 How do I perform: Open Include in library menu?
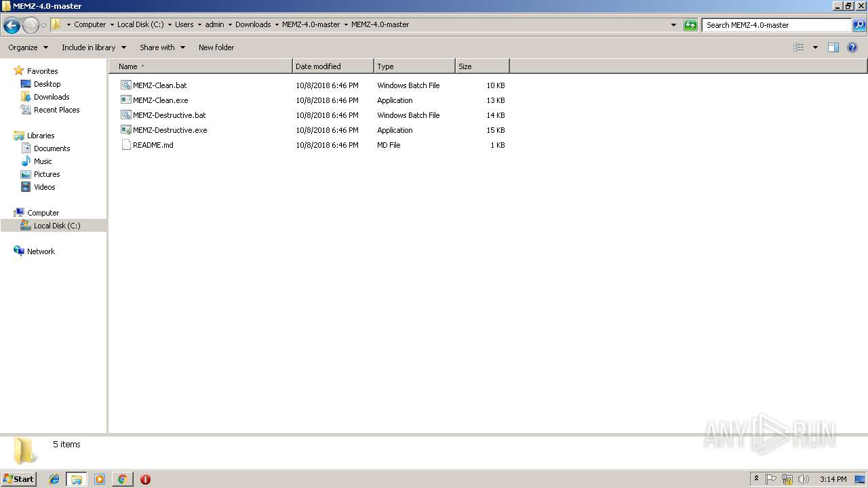pos(94,47)
